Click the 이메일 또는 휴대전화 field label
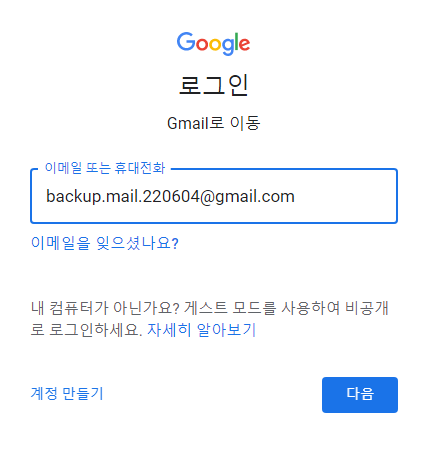The image size is (425, 474). (105, 168)
